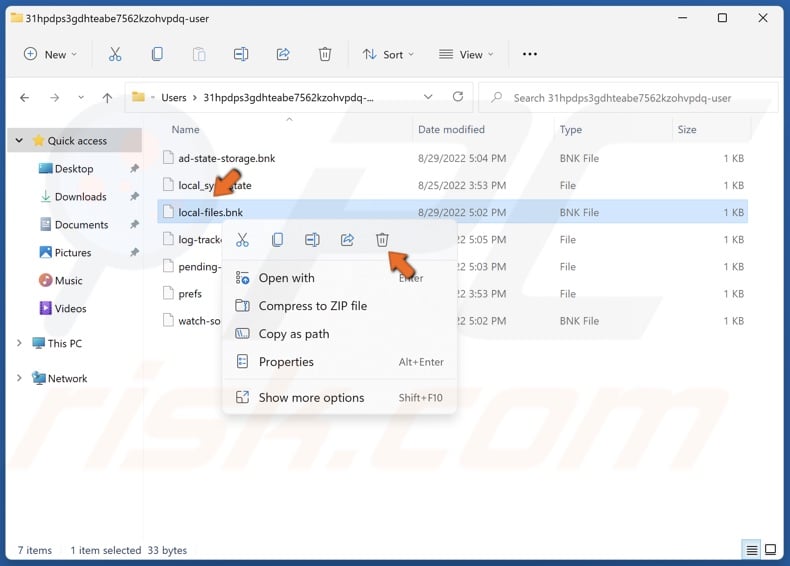The height and width of the screenshot is (566, 790).
Task: Open Videos in navigation pane
Action: coord(70,308)
